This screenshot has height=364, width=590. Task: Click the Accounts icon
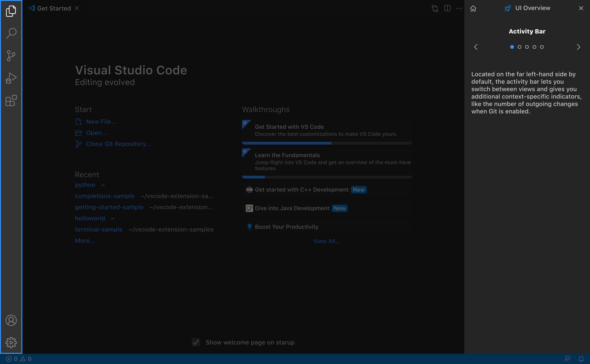point(11,320)
